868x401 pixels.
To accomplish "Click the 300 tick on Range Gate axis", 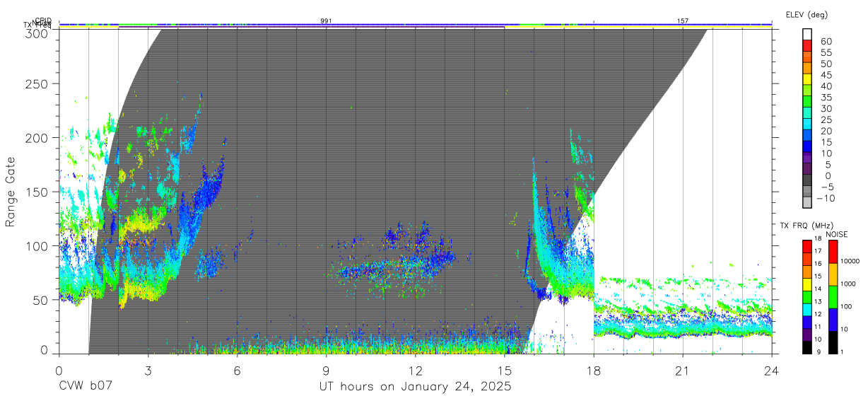I will [x=37, y=33].
